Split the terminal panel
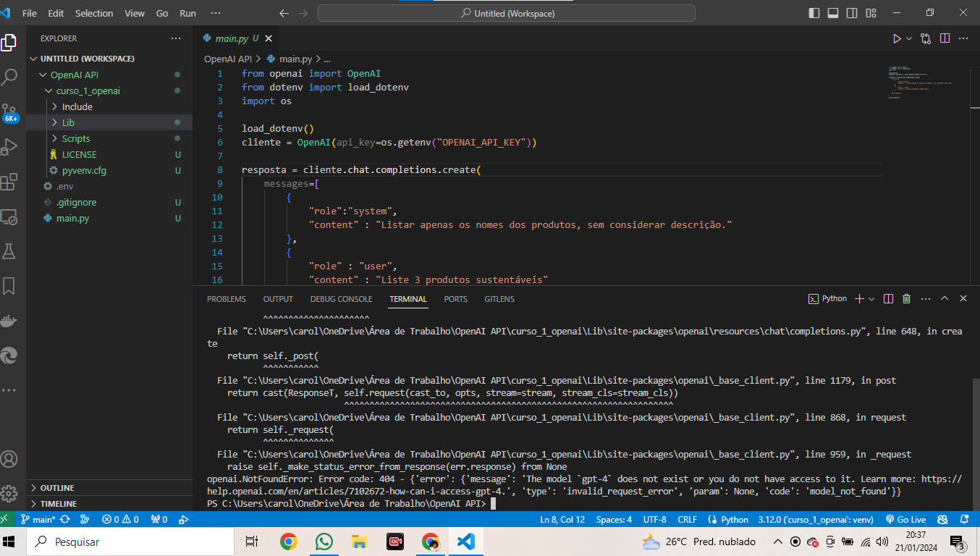 (x=888, y=298)
